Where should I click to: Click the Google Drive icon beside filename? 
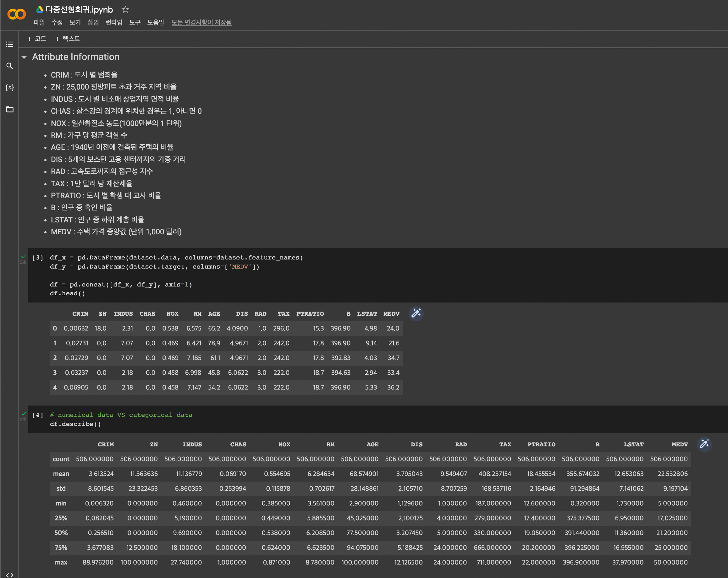click(x=40, y=9)
